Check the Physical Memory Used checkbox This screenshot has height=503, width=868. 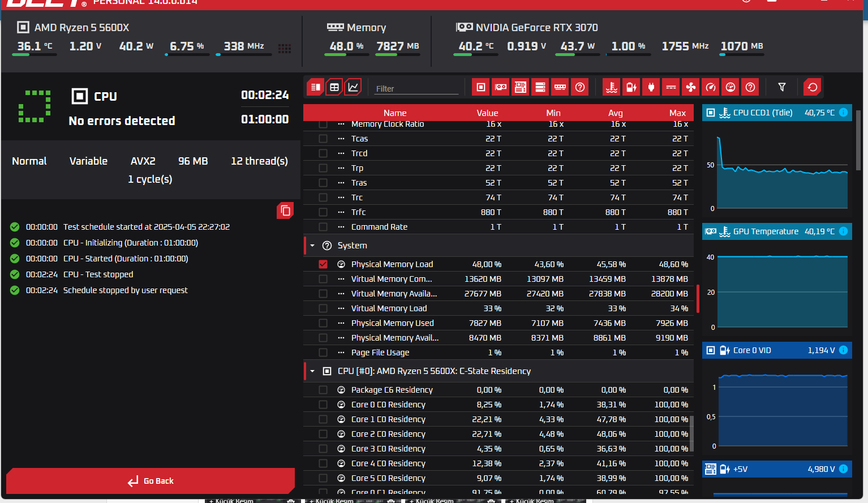tap(323, 323)
